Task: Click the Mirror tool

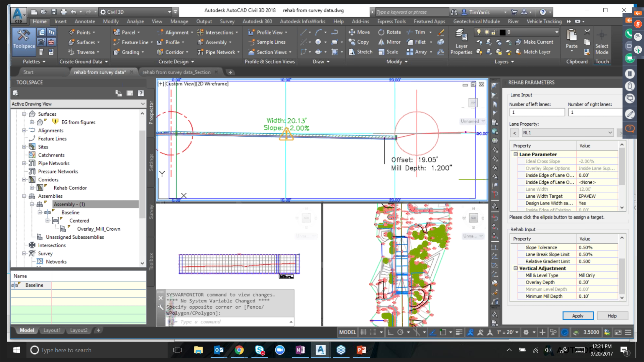Action: click(389, 42)
